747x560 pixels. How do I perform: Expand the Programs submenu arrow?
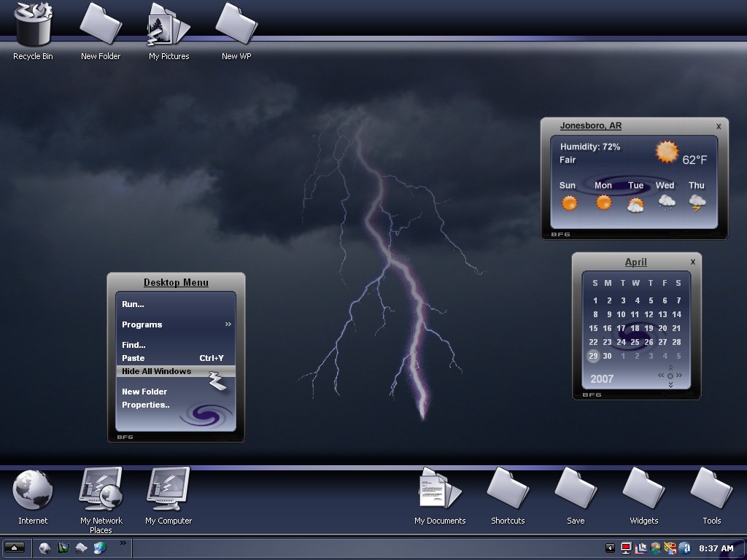pos(228,324)
